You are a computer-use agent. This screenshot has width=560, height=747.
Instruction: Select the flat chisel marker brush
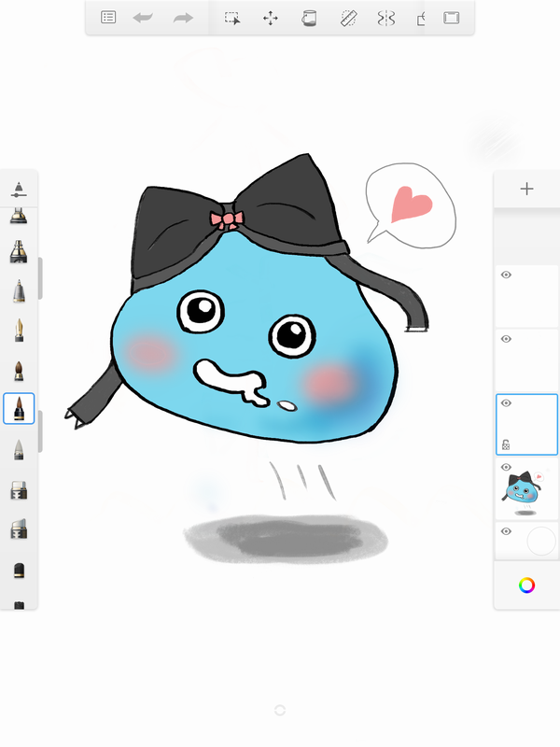pos(19,490)
